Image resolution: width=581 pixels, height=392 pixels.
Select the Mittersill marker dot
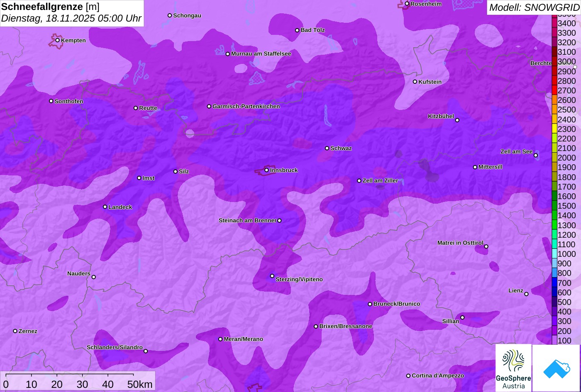coord(475,167)
